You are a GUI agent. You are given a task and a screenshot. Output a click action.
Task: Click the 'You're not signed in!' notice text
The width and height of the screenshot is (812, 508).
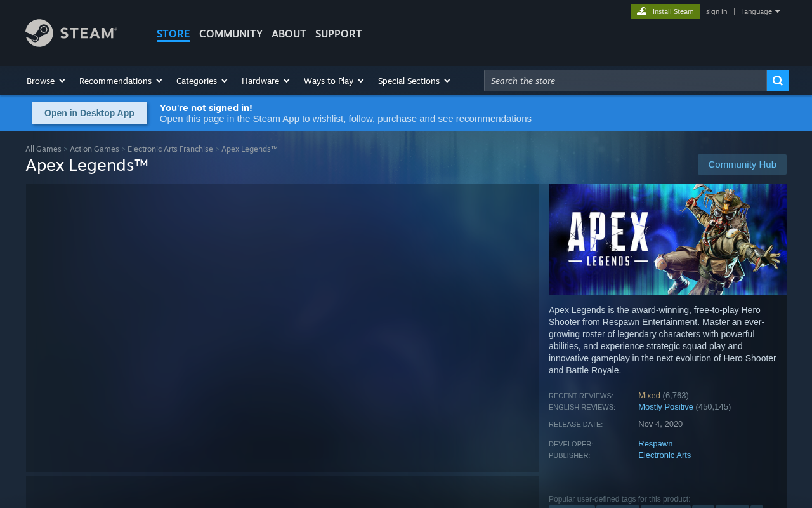[x=206, y=108]
